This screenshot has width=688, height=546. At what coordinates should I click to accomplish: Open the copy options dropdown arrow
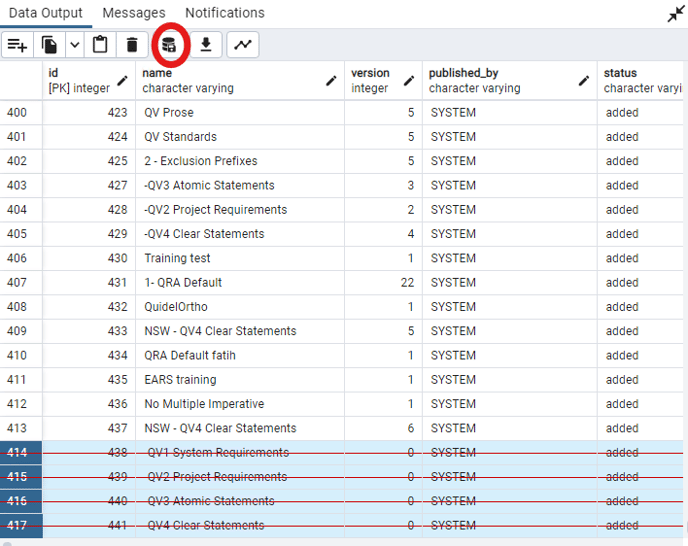click(x=75, y=45)
